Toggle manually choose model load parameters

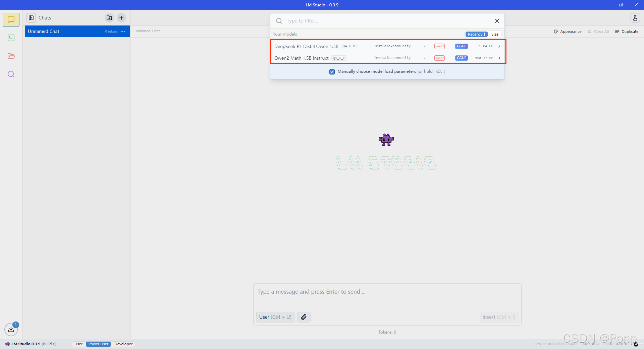pos(332,72)
